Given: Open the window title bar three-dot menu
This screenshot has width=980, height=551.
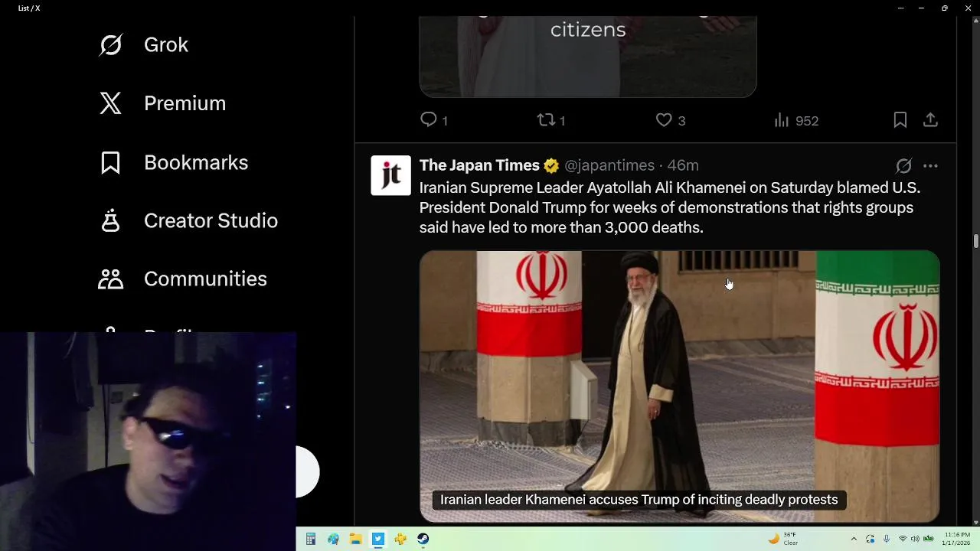Looking at the screenshot, I should [x=900, y=8].
